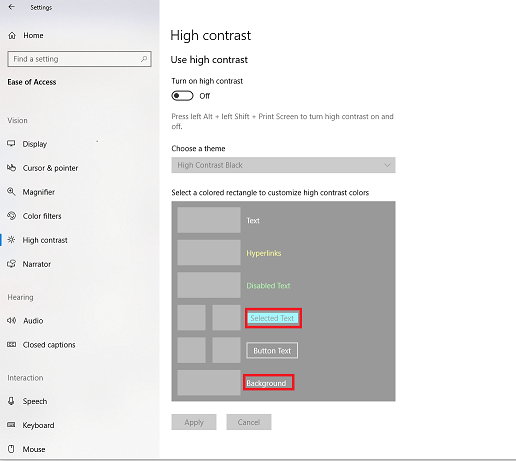Select High contrast in sidebar
Image resolution: width=516 pixels, height=461 pixels.
click(x=45, y=240)
